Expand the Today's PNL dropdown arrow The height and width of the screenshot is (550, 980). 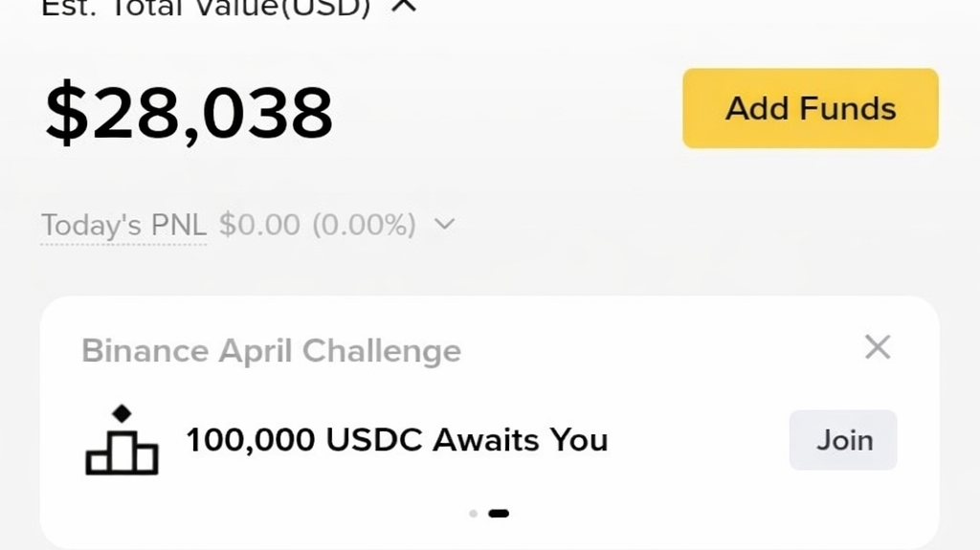[444, 225]
